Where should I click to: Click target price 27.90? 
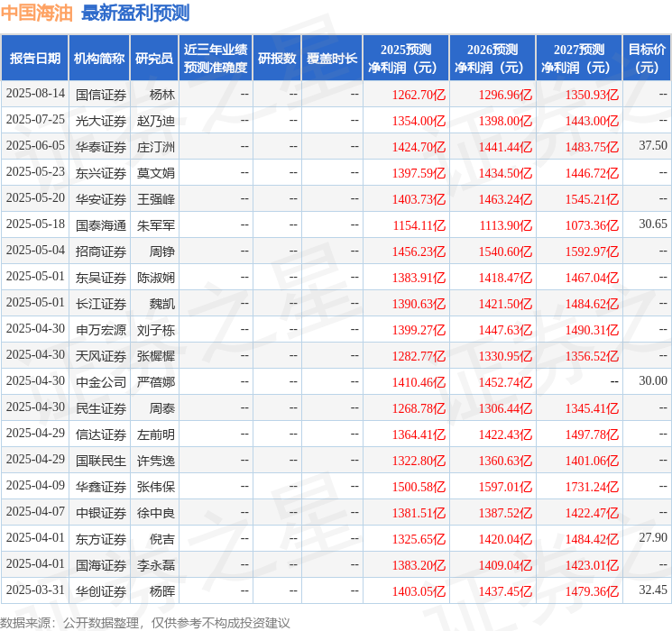coord(653,537)
